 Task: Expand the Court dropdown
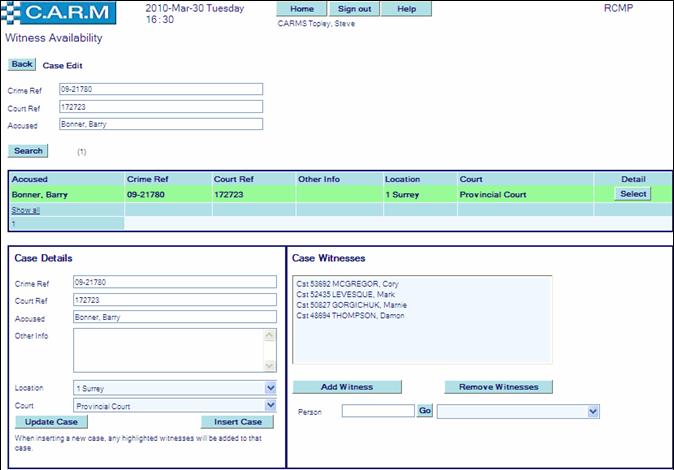coord(269,406)
